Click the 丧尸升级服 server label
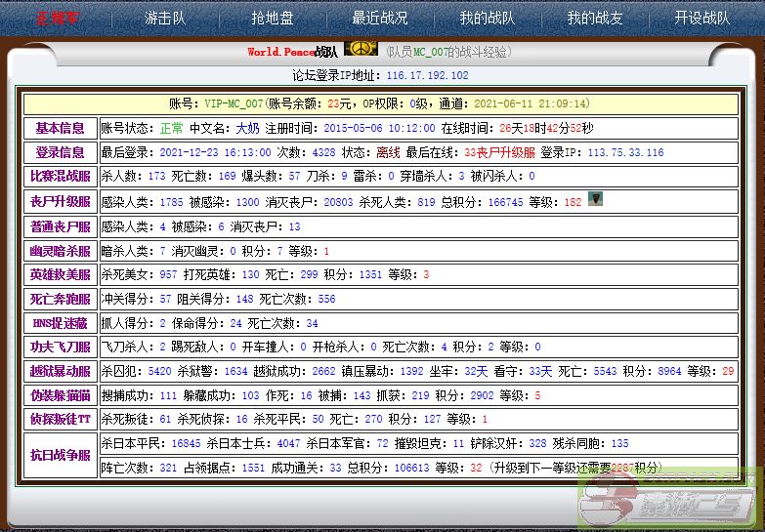Image resolution: width=765 pixels, height=532 pixels. [x=60, y=201]
